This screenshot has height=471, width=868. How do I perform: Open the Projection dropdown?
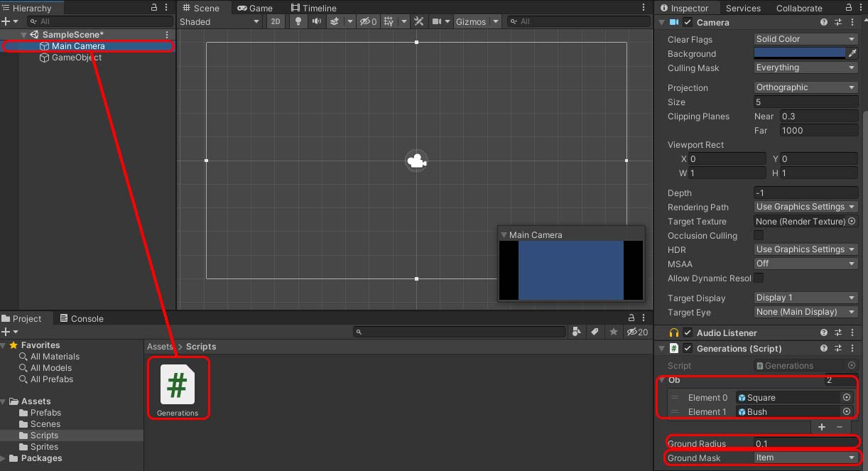click(805, 87)
